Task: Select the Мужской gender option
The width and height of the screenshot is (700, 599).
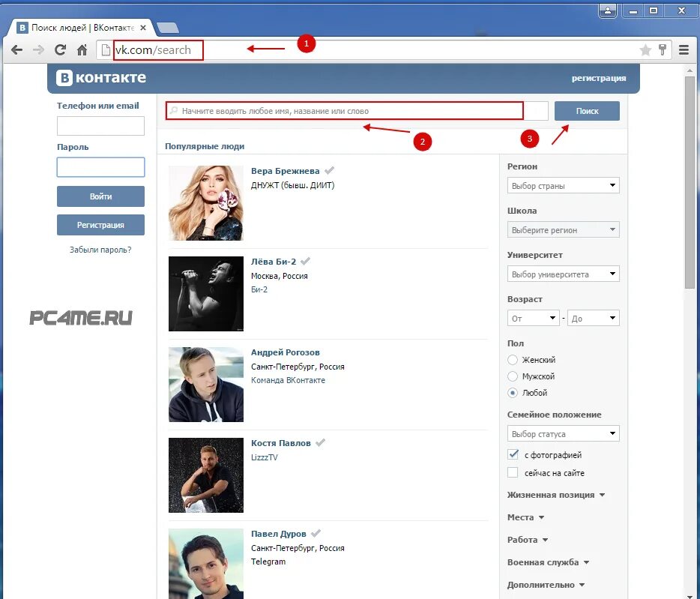Action: click(513, 376)
